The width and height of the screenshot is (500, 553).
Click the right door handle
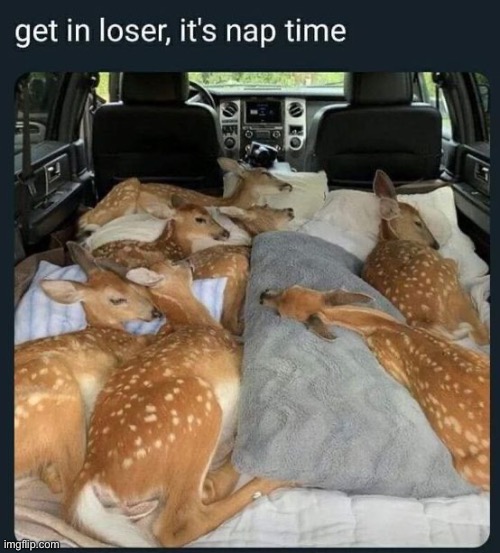click(x=482, y=173)
